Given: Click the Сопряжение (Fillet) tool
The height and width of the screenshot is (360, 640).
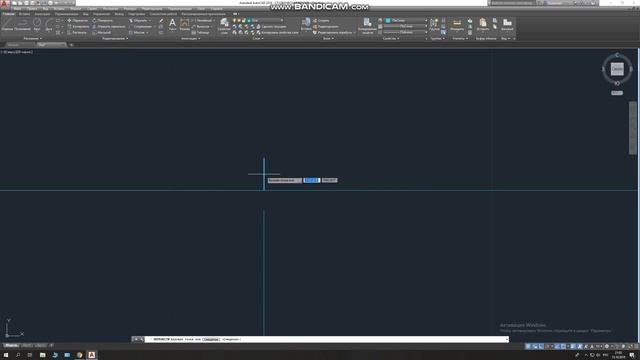Looking at the screenshot, I should (140, 27).
